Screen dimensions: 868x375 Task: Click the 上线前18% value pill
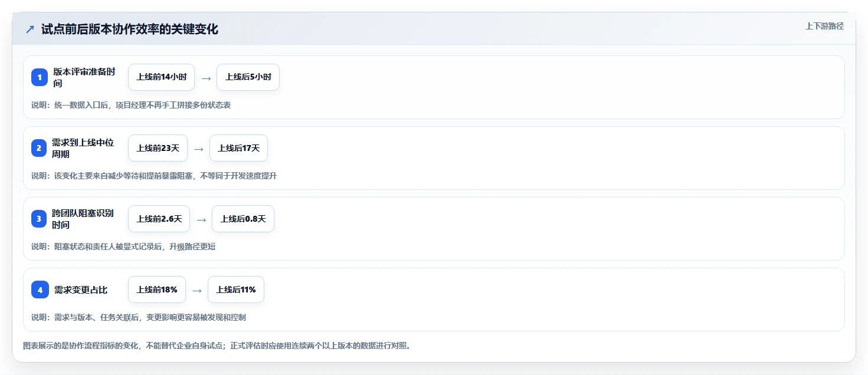tap(157, 290)
